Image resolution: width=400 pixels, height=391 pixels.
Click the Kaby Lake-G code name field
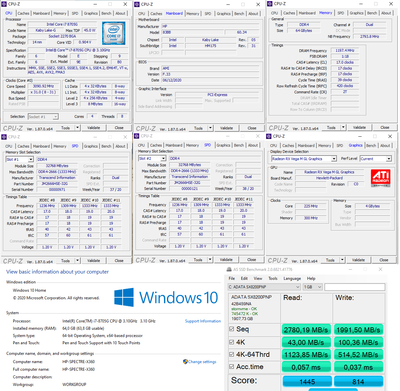pos(46,30)
